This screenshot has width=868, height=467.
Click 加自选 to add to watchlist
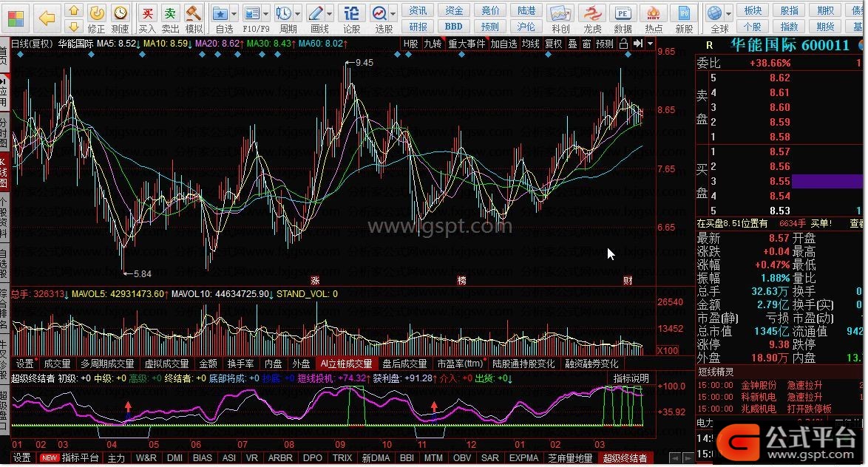(503, 44)
